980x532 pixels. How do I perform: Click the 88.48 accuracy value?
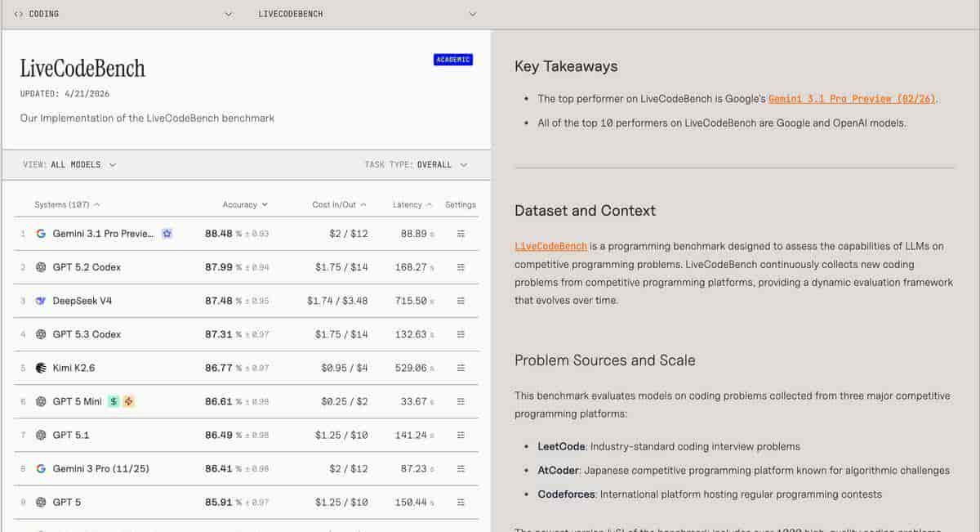pos(219,234)
